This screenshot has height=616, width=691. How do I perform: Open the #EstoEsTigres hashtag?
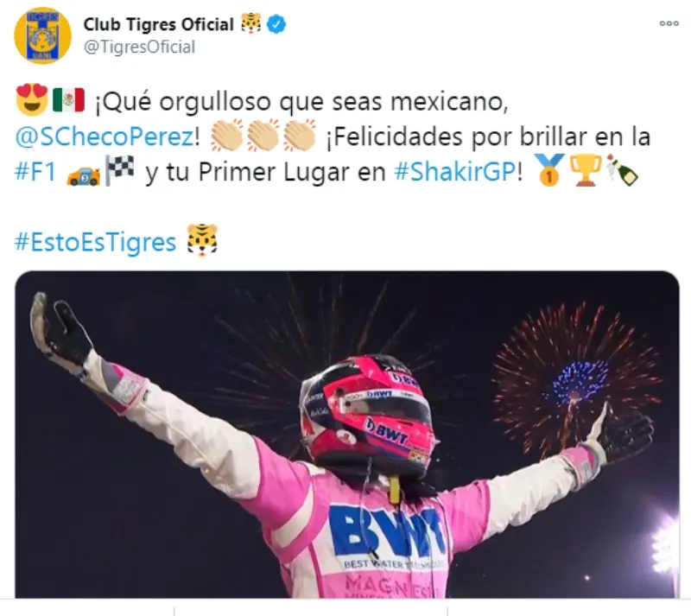pyautogui.click(x=96, y=242)
